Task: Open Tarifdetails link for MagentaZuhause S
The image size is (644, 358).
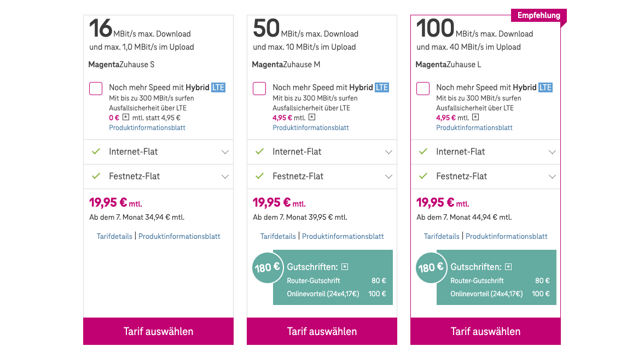Action: click(x=114, y=236)
